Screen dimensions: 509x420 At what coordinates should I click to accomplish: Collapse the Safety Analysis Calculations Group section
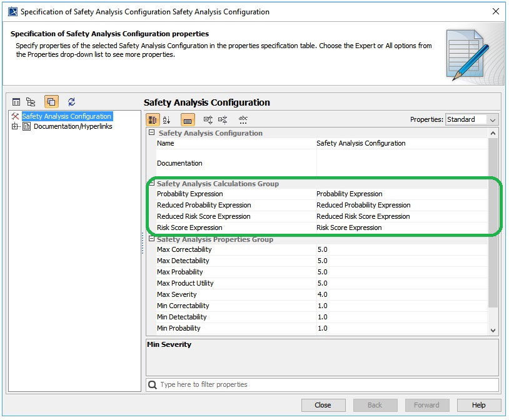tap(151, 184)
